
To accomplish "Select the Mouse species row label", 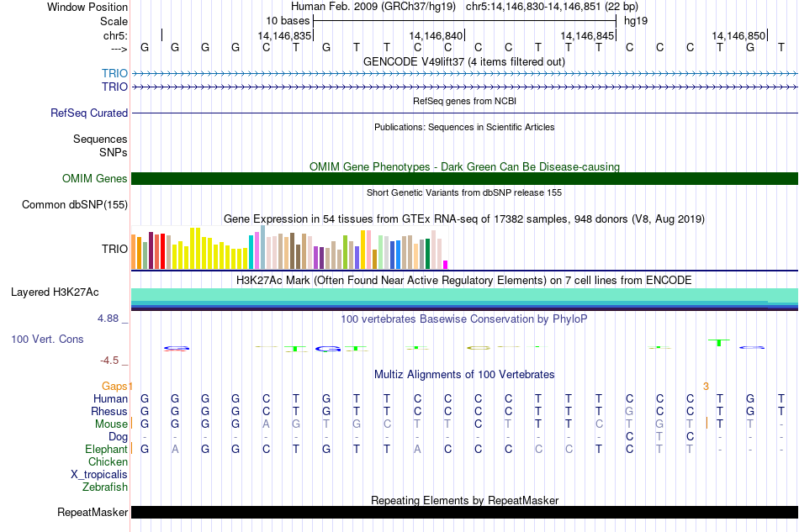I will [x=111, y=424].
